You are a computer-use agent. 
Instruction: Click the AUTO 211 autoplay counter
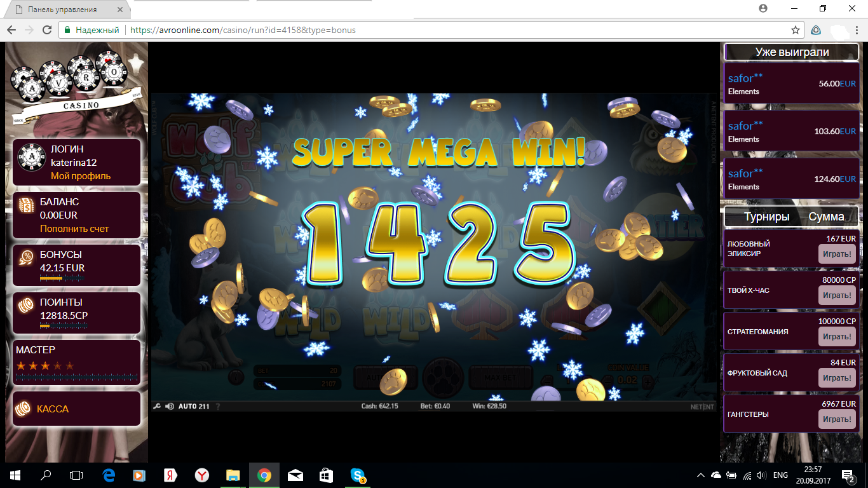click(x=194, y=407)
